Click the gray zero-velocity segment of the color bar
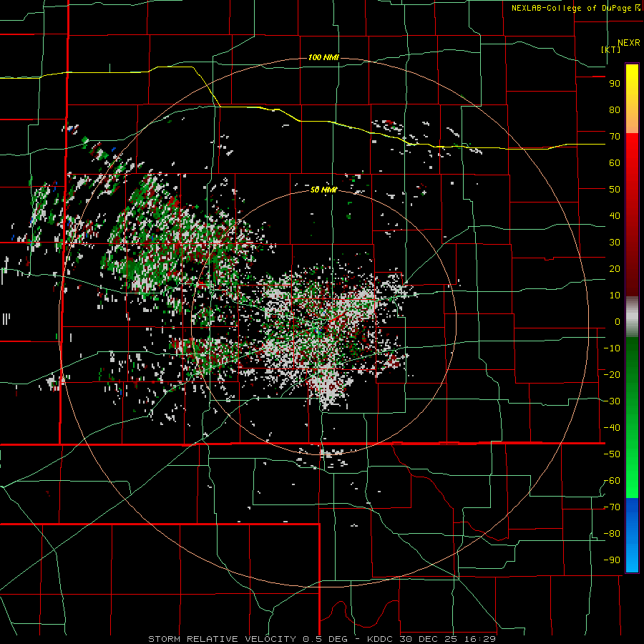Viewport: 644px width, 644px height. (632, 316)
